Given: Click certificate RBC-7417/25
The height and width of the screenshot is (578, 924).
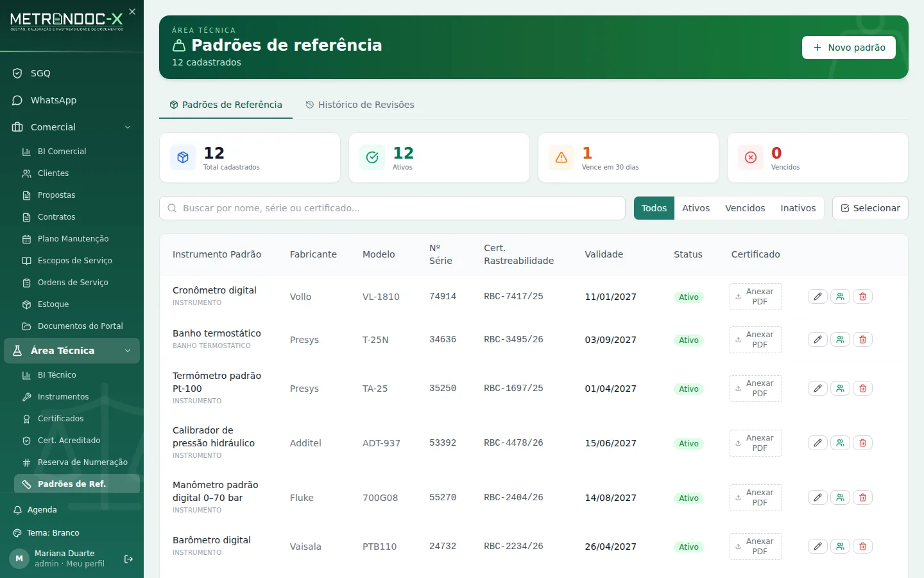Looking at the screenshot, I should [x=513, y=297].
